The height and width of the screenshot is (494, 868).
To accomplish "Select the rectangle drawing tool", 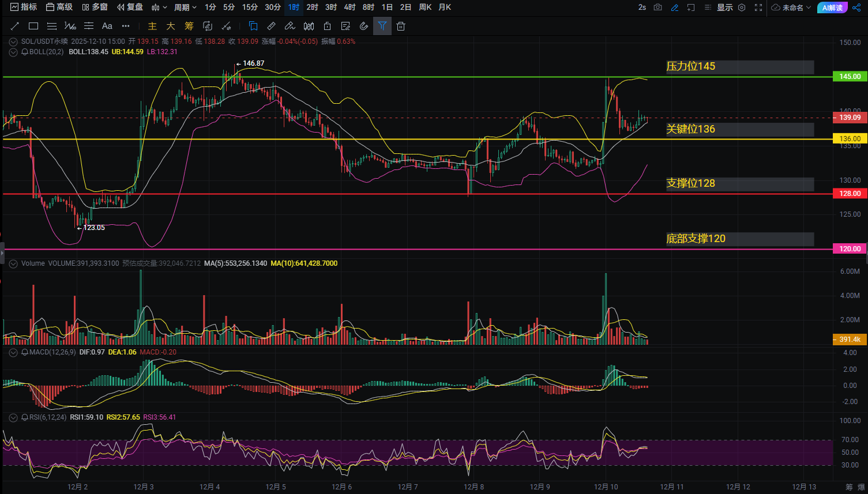I will 33,26.
